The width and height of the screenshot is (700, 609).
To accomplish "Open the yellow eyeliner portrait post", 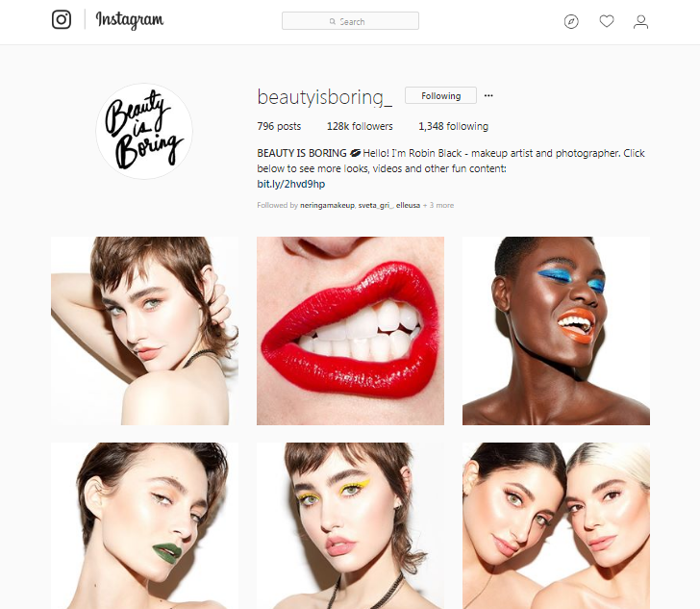I will (350, 526).
